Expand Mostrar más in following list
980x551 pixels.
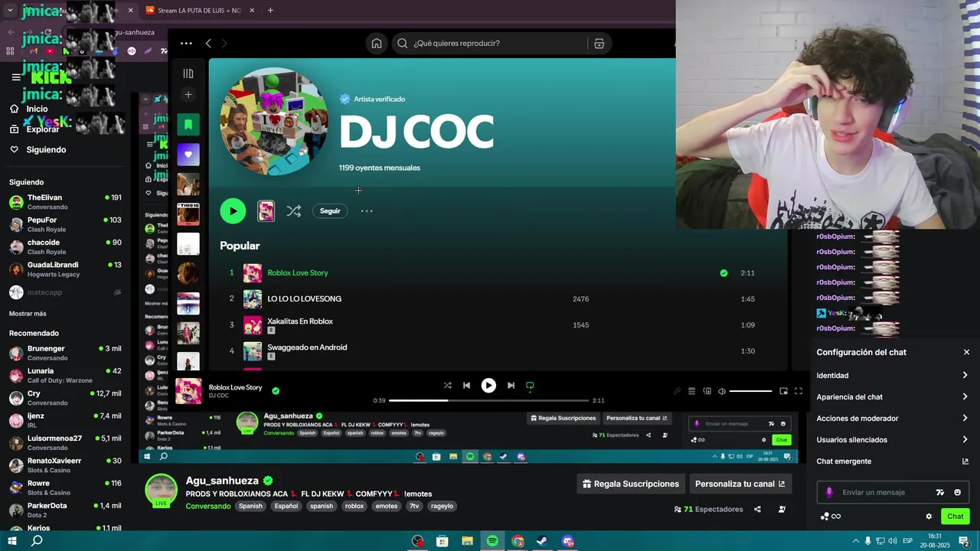pyautogui.click(x=28, y=314)
